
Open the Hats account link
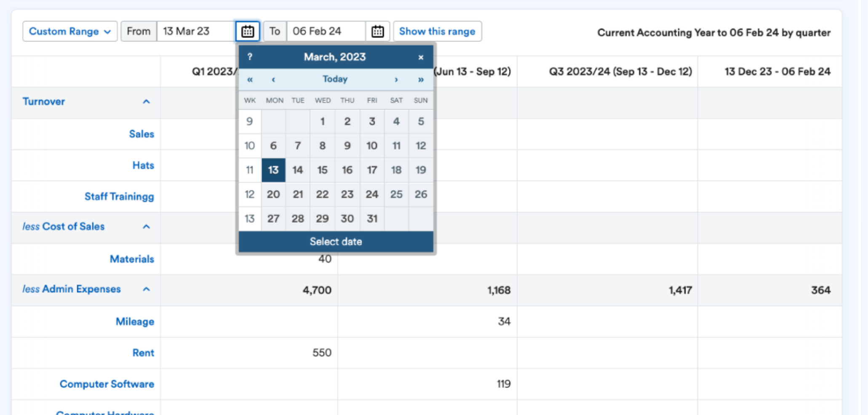coord(143,165)
